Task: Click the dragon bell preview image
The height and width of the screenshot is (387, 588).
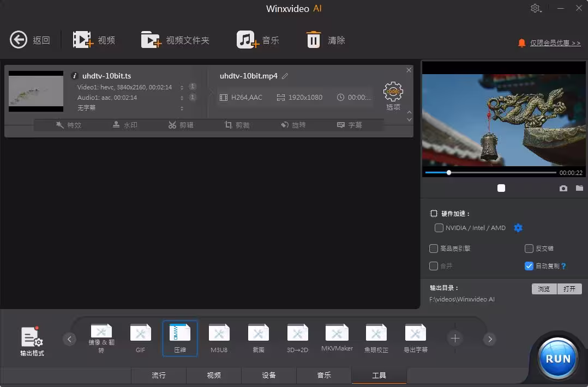Action: (503, 120)
